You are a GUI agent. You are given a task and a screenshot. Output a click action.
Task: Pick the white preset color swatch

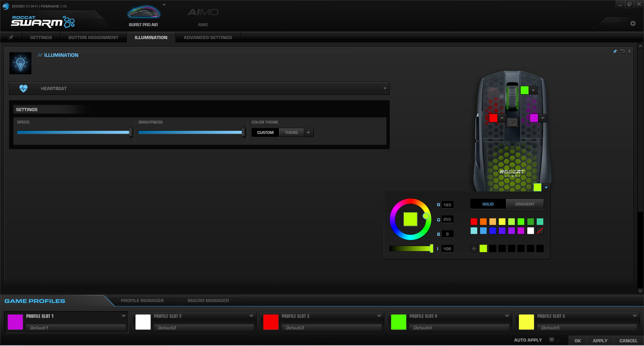530,231
